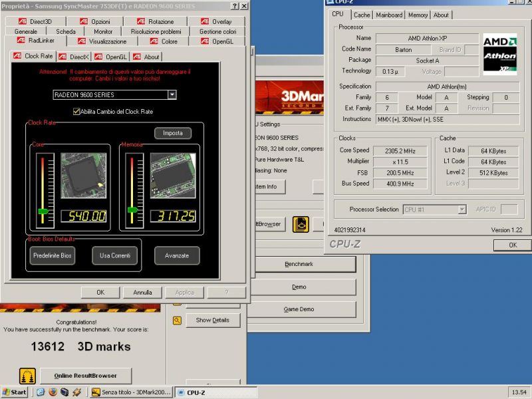This screenshot has width=532, height=399.
Task: Open the Visualizzazione tab
Action: point(102,41)
